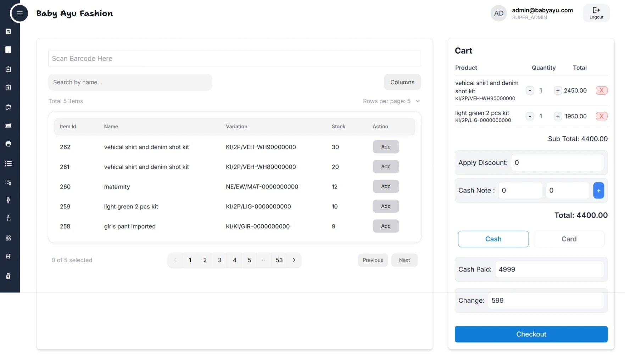
Task: Remove light green 2 pcs kit from the cart
Action: [x=601, y=116]
